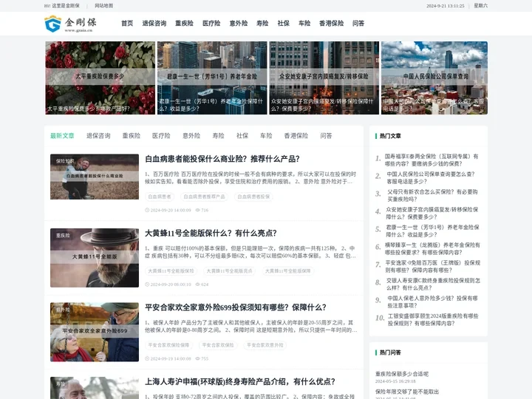Select the 平安合家欢保险 tag

(x=218, y=345)
